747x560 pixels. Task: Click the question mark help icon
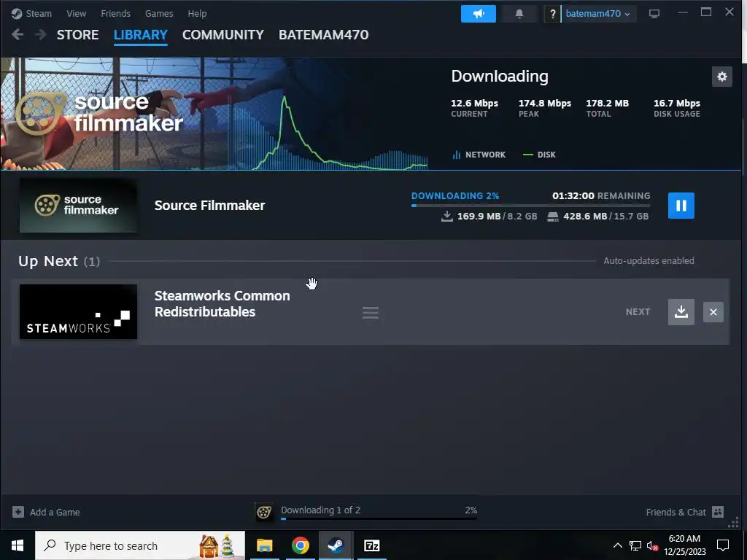pyautogui.click(x=553, y=14)
